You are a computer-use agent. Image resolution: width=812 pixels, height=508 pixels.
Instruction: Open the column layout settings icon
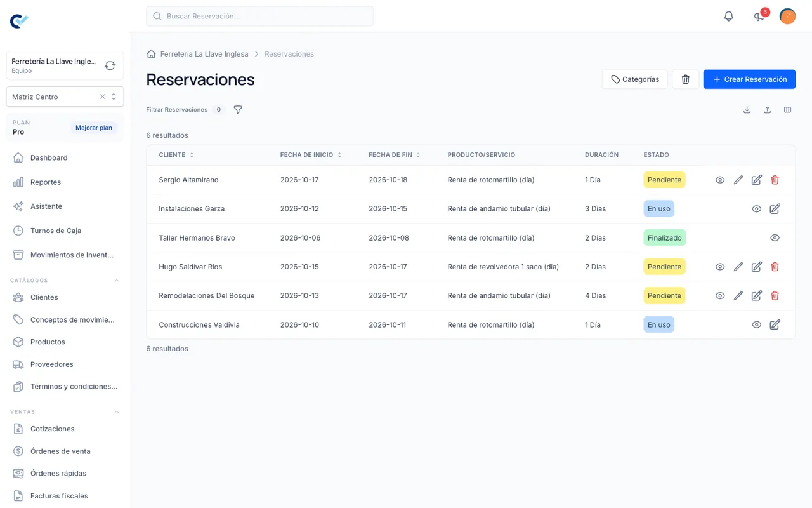coord(787,110)
